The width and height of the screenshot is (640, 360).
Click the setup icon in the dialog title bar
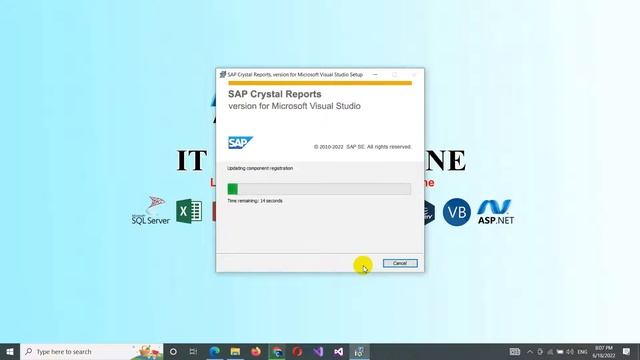[x=223, y=74]
